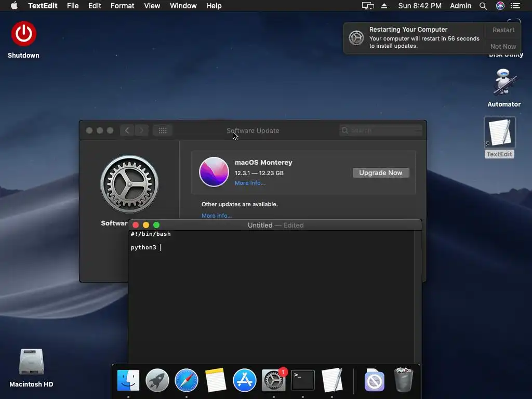Click the Other updates are available text

tap(240, 204)
